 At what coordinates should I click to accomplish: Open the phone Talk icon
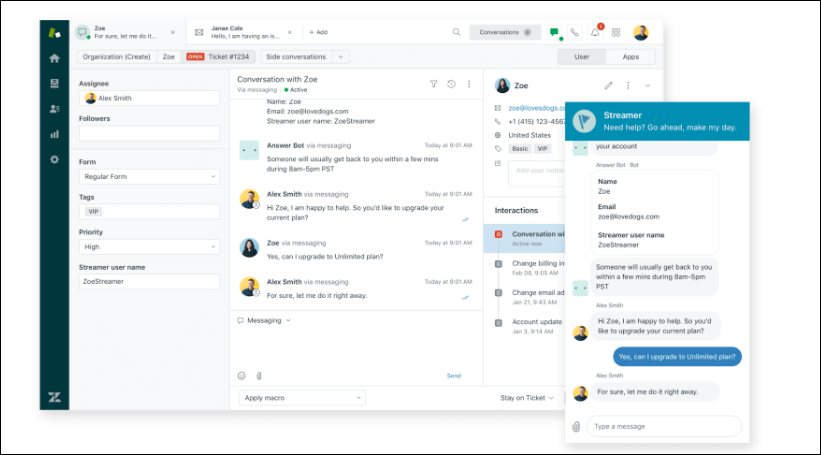[574, 32]
